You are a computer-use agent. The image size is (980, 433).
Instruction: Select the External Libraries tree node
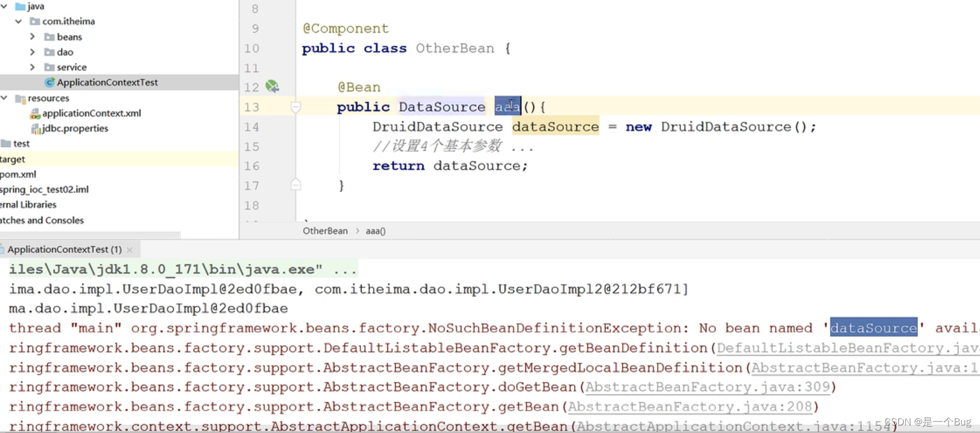click(x=29, y=204)
